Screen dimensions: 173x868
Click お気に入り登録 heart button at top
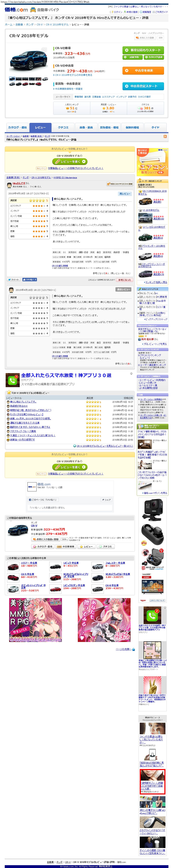pyautogui.click(x=145, y=38)
